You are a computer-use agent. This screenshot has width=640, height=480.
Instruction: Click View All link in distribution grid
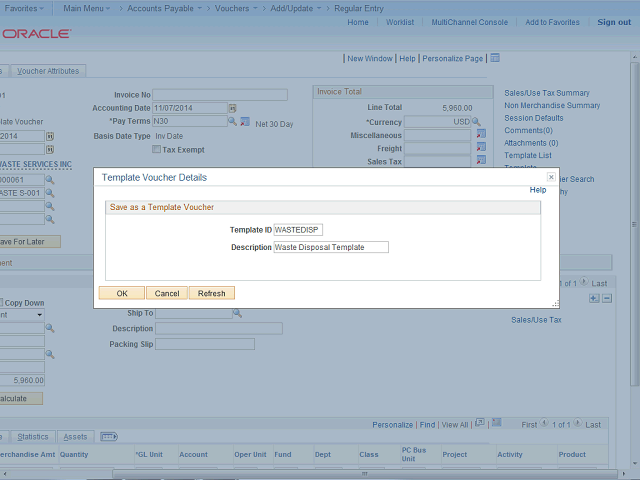pos(455,425)
